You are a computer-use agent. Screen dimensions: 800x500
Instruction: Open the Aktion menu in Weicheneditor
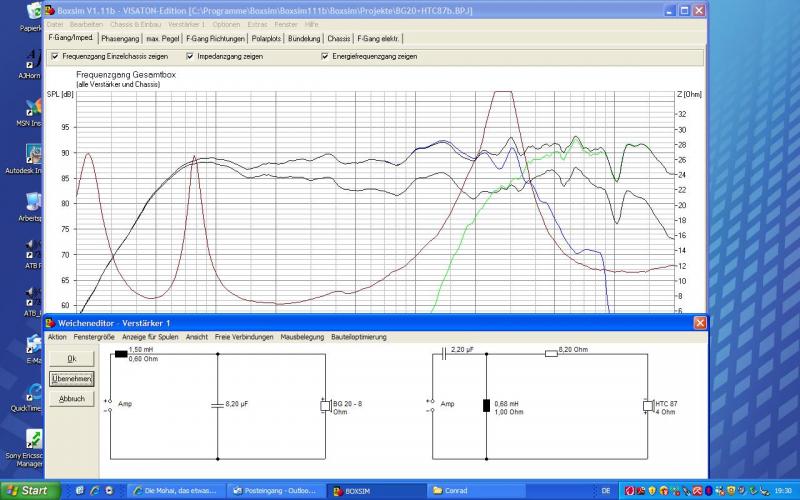pyautogui.click(x=57, y=337)
